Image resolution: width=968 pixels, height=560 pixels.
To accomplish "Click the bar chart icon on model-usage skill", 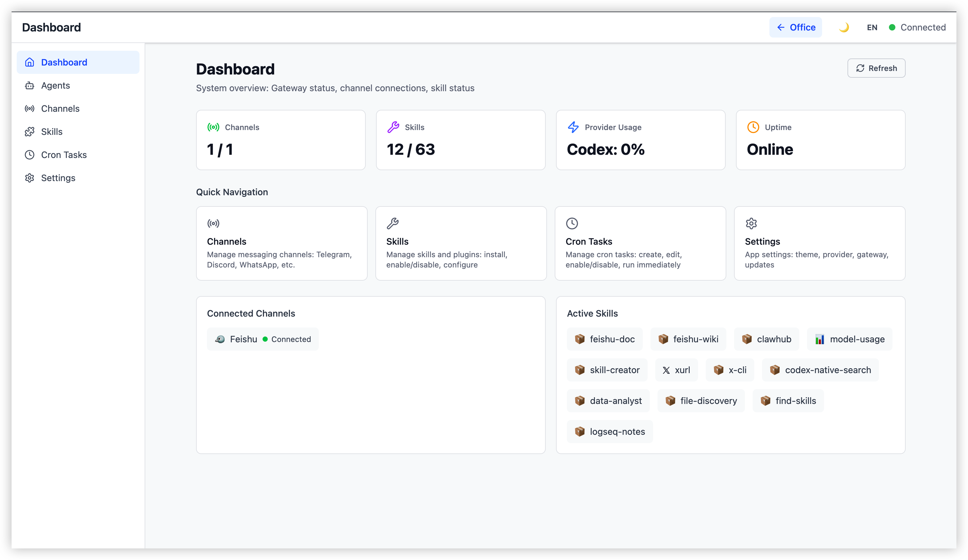I will tap(820, 339).
